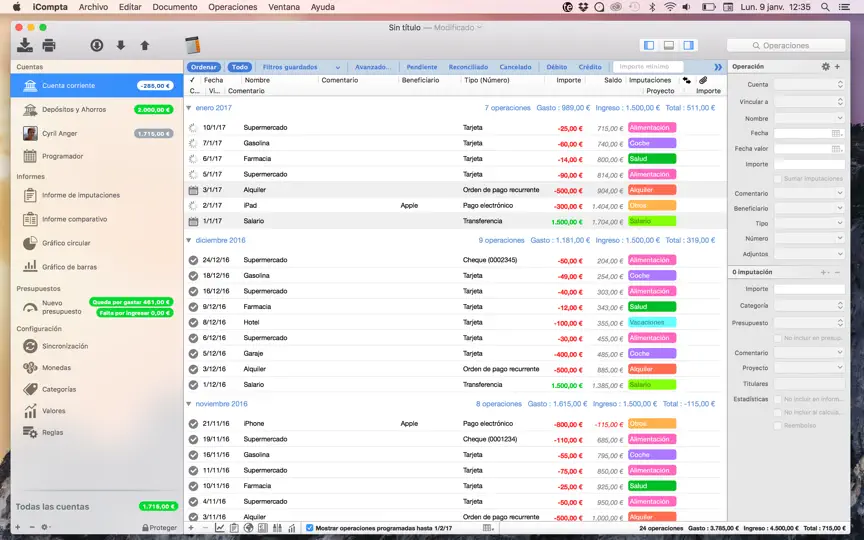Viewport: 864px width, 540px height.
Task: Click the printer icon in toolbar
Action: tap(49, 45)
